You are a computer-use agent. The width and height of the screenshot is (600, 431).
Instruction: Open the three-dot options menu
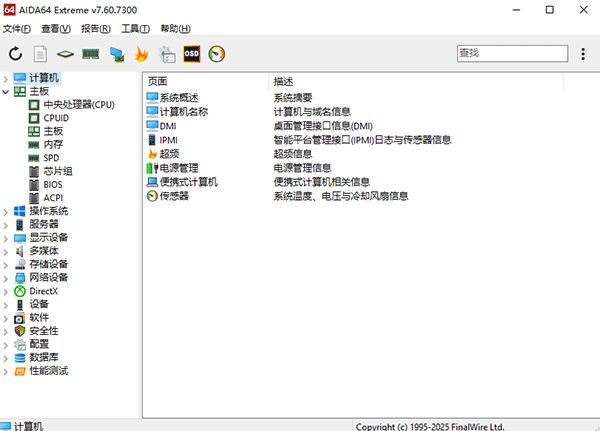coord(583,54)
